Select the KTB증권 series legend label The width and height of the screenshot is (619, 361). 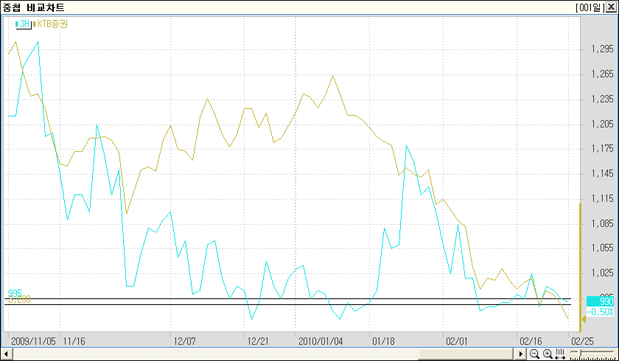52,24
